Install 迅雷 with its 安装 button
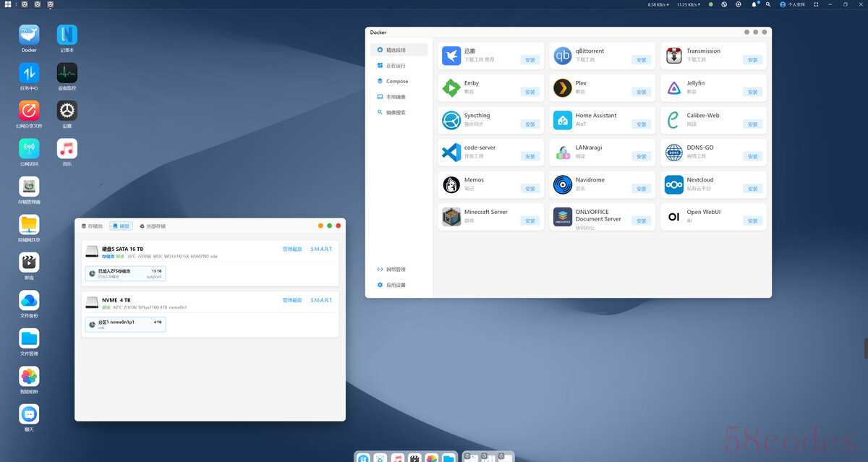The width and height of the screenshot is (868, 462). coord(530,60)
